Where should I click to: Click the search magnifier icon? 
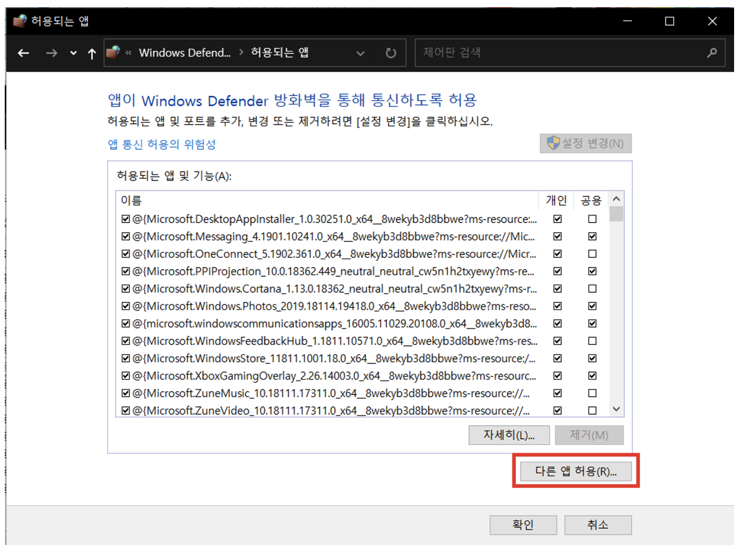(x=711, y=52)
